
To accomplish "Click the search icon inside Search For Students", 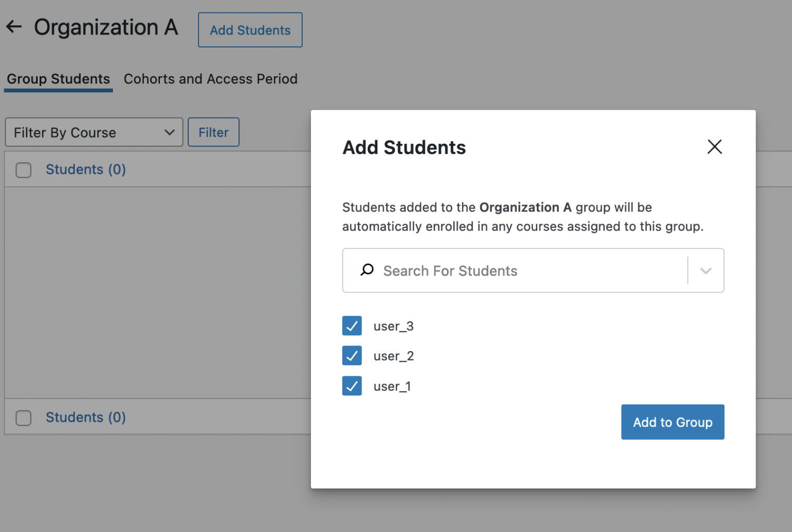I will click(367, 270).
